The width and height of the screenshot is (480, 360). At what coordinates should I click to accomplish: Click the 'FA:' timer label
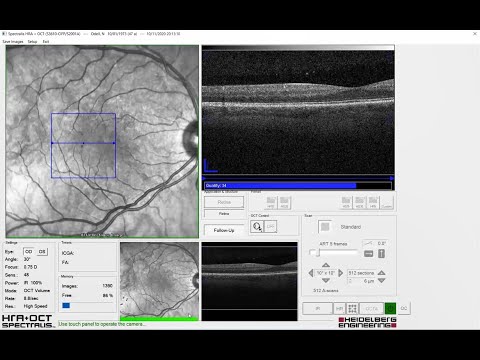(65, 262)
